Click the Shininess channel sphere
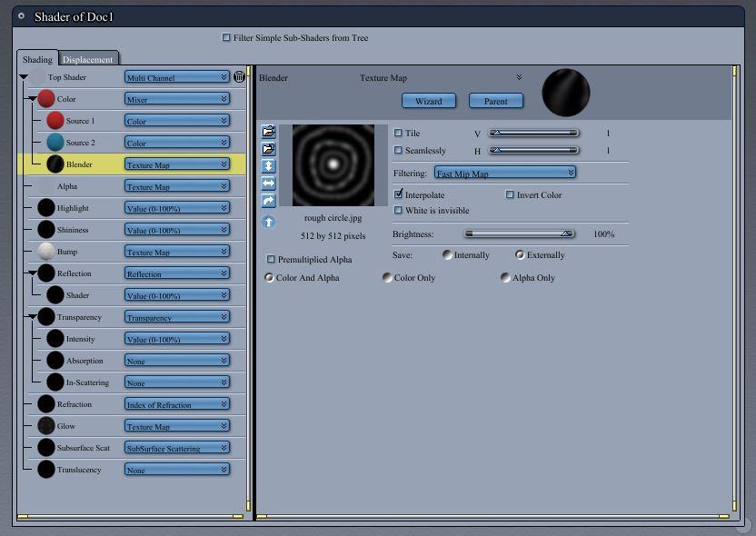Screen dimensions: 756x536 pyautogui.click(x=46, y=230)
